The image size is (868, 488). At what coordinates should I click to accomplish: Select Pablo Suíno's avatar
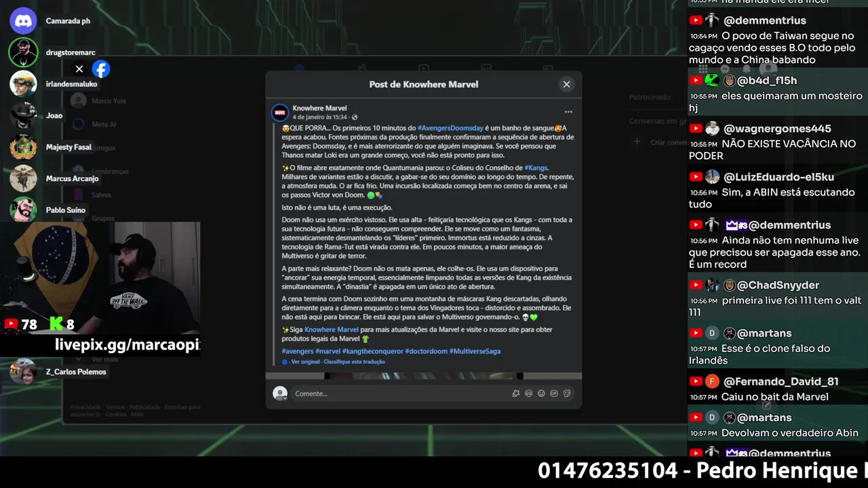23,210
